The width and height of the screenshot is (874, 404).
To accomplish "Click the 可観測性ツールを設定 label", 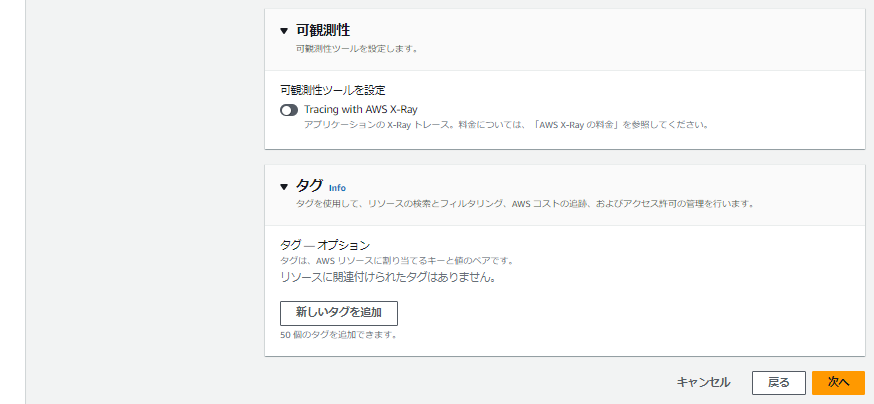I will 333,89.
